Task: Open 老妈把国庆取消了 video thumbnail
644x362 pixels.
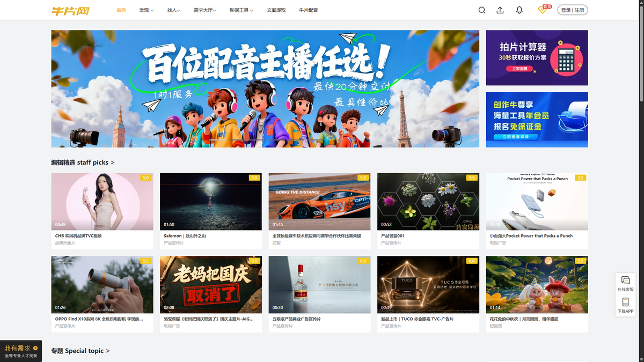Action: (x=211, y=284)
